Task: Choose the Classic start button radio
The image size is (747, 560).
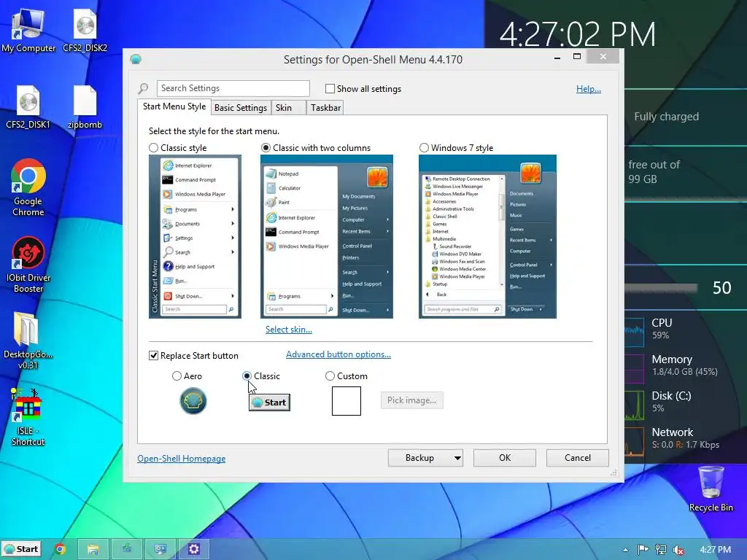Action: 247,376
